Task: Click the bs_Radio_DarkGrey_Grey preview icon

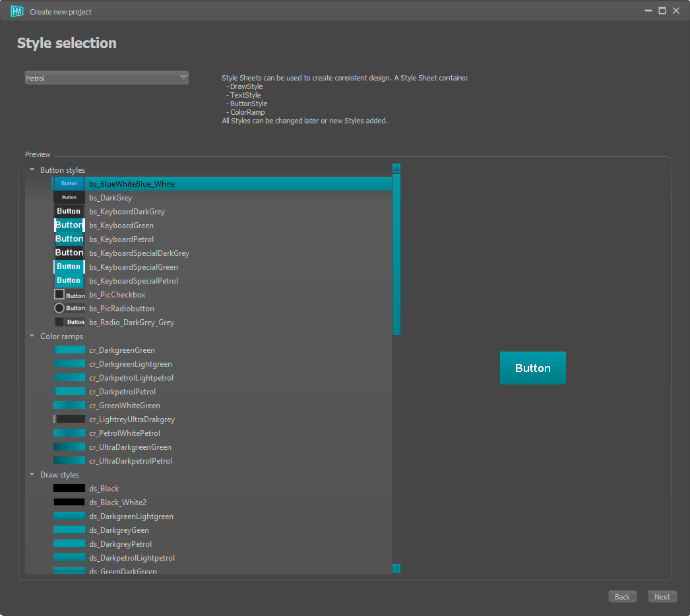Action: point(69,323)
